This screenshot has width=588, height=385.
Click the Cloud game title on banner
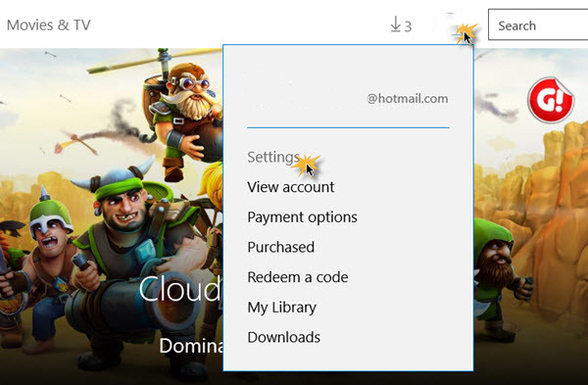pos(180,289)
